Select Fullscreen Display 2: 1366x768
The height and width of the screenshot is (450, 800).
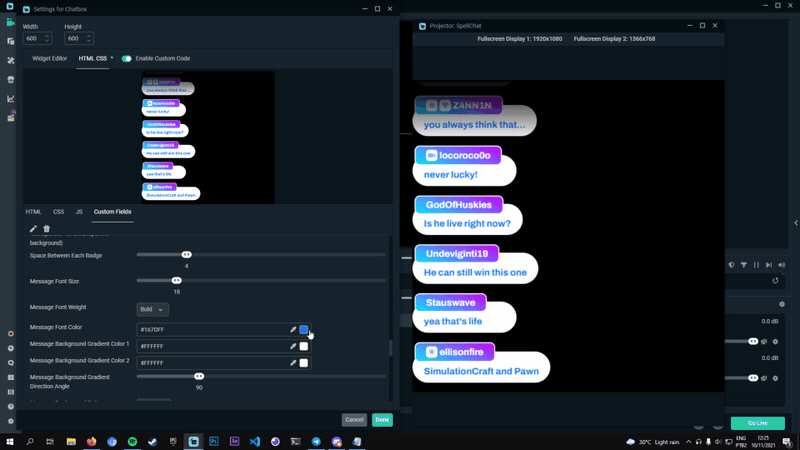point(614,39)
